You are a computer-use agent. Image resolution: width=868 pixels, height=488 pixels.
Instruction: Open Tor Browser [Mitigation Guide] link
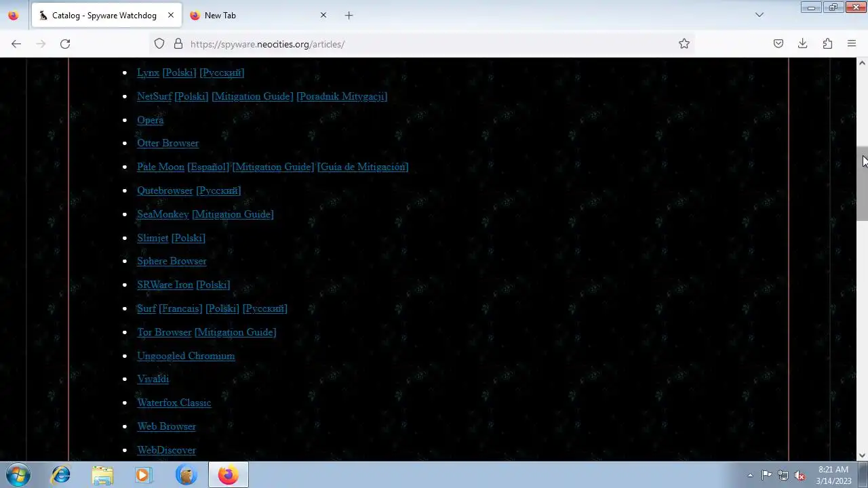tap(235, 332)
